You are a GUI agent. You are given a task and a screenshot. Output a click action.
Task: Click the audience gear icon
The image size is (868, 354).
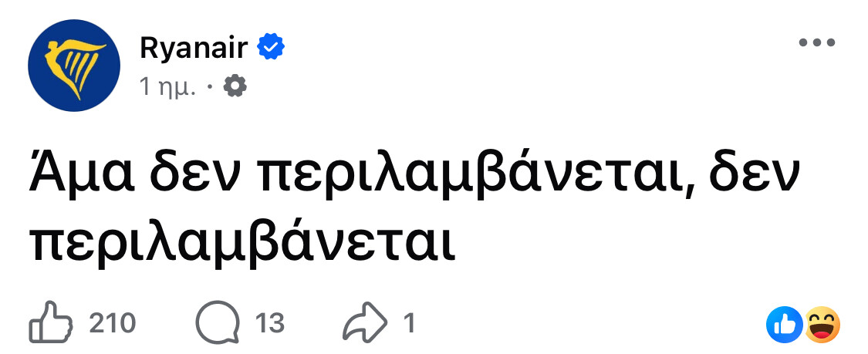[235, 87]
